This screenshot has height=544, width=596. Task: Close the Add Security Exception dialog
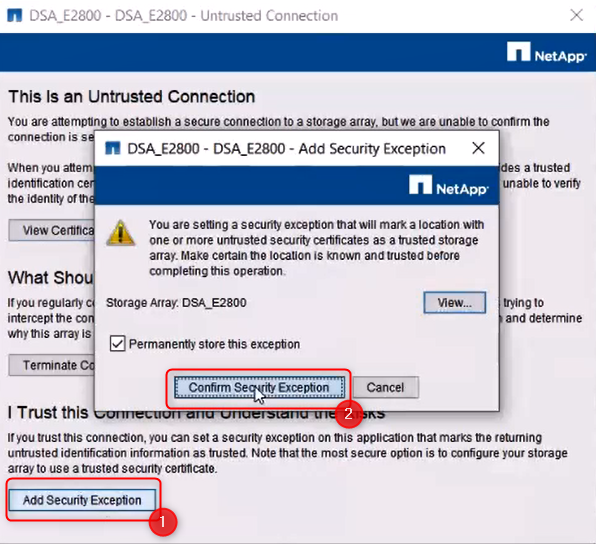(x=478, y=148)
